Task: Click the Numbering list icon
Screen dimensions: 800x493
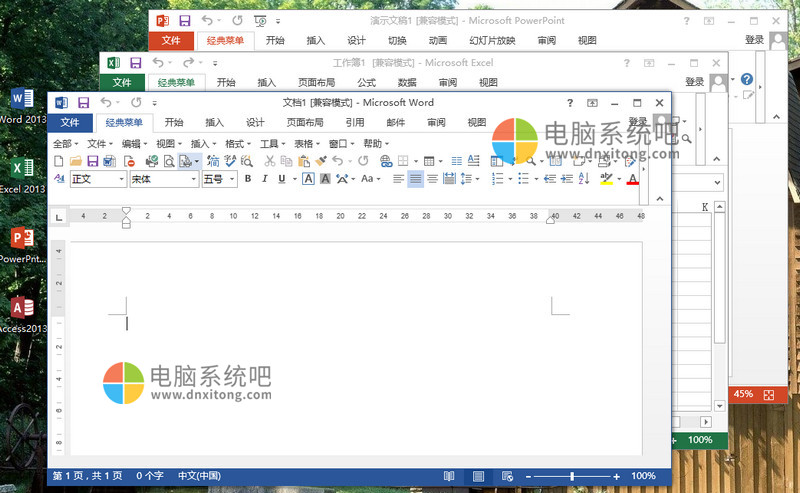Action: pos(497,179)
